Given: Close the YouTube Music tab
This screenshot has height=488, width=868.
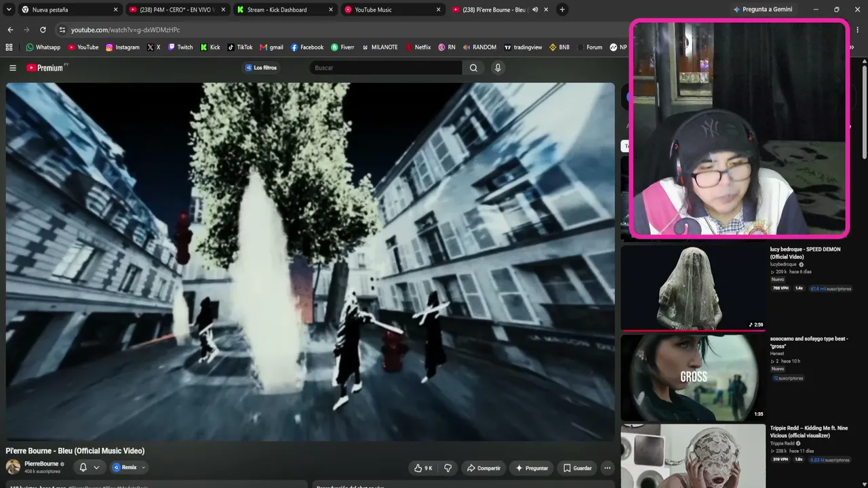Looking at the screenshot, I should [x=438, y=9].
